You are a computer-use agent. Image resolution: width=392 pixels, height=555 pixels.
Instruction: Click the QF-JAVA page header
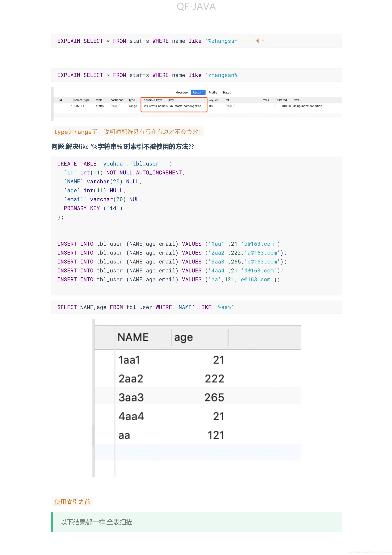click(x=196, y=6)
